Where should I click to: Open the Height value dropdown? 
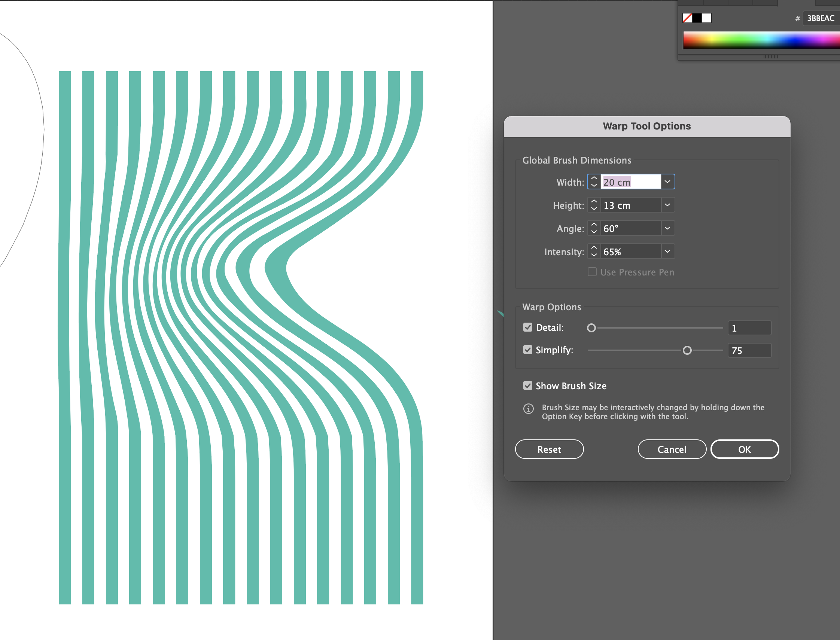pyautogui.click(x=667, y=205)
